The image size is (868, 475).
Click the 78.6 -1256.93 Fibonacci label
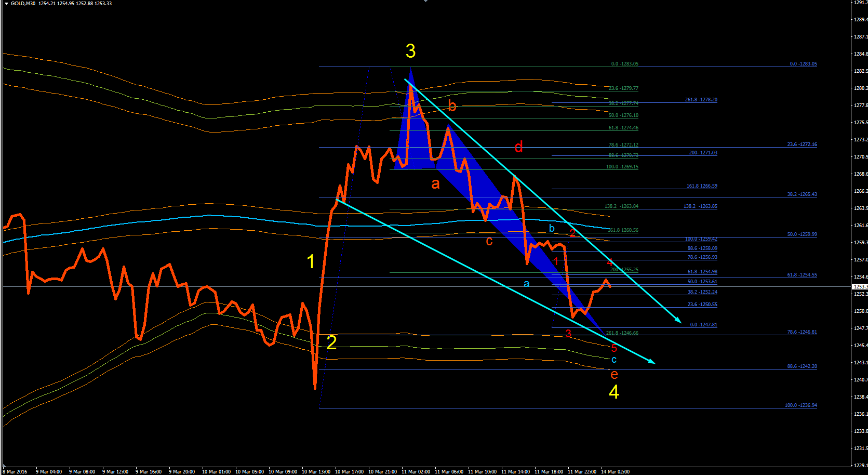coord(702,257)
